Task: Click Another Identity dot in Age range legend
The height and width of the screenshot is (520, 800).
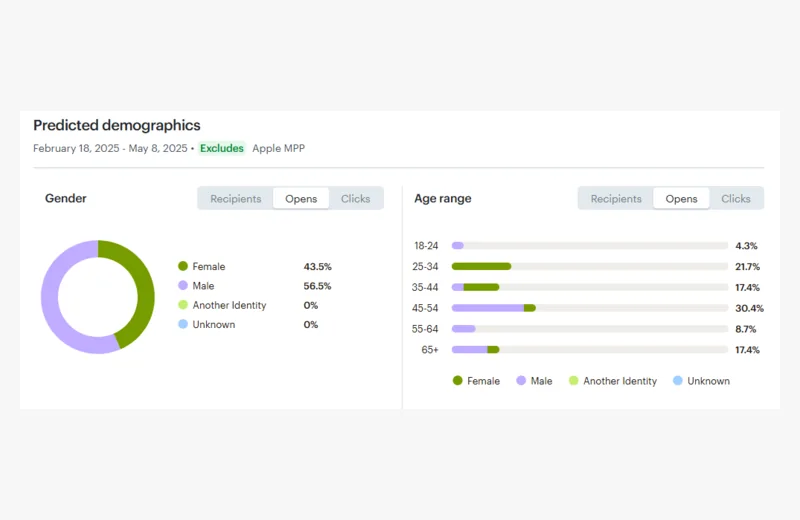Action: [x=573, y=381]
